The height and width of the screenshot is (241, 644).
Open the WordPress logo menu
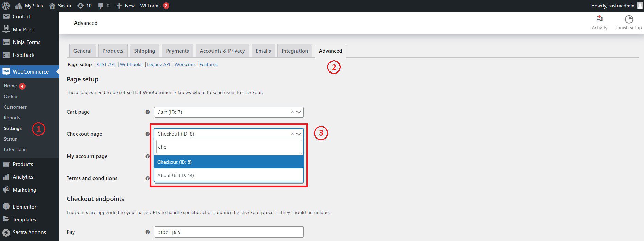click(6, 6)
